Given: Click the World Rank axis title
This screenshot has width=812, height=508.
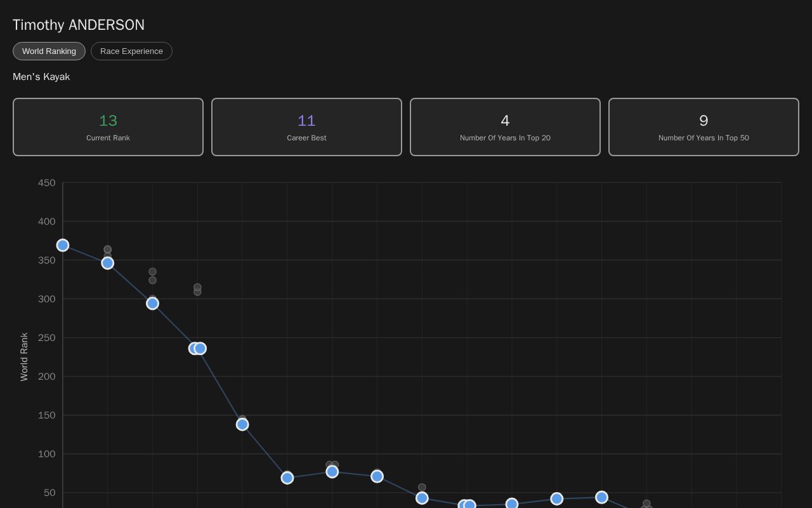Looking at the screenshot, I should pos(24,357).
